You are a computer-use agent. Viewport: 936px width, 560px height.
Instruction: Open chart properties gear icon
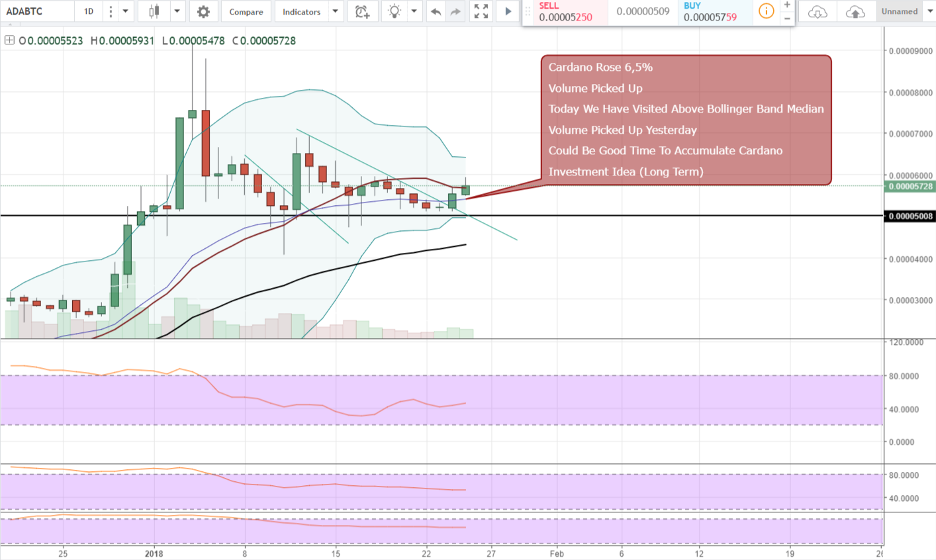[x=203, y=11]
